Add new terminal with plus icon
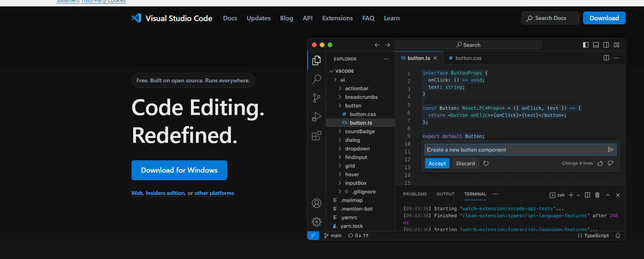The width and height of the screenshot is (644, 259). point(571,195)
